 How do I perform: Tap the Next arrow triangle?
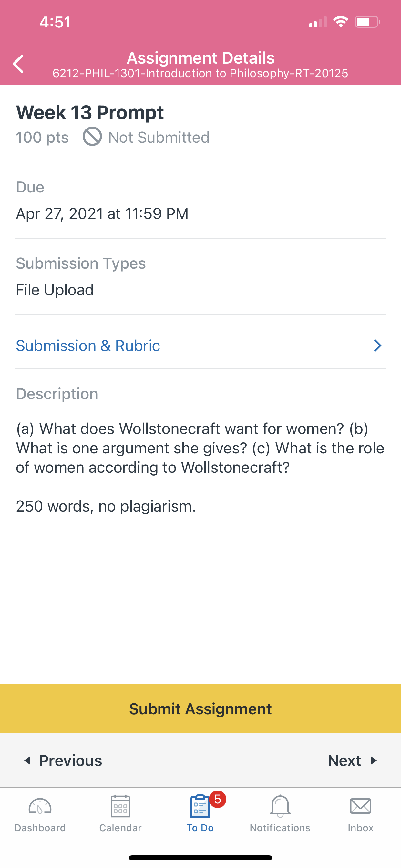(373, 760)
